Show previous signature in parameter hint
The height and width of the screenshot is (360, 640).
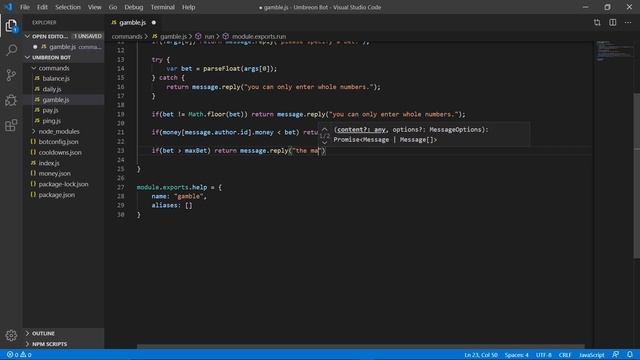click(324, 129)
